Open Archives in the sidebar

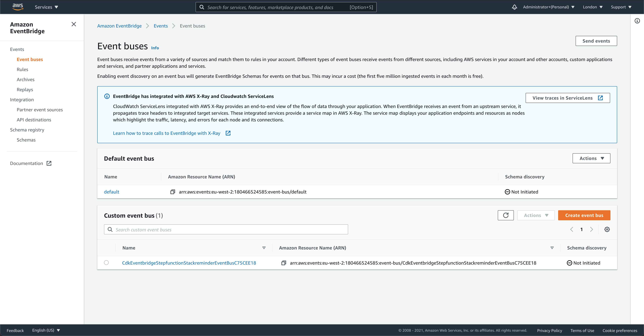point(25,79)
